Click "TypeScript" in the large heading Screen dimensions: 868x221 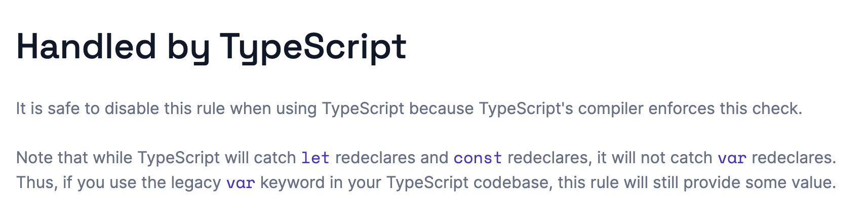click(313, 48)
